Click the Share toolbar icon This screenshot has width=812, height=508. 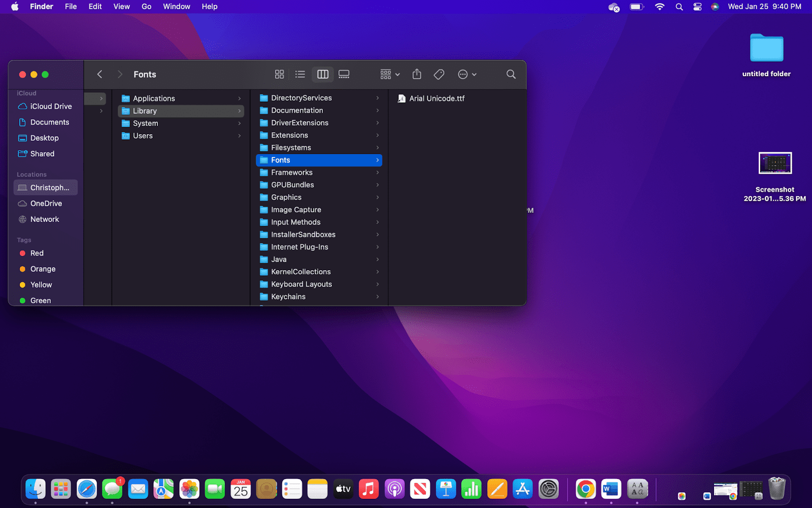(417, 74)
